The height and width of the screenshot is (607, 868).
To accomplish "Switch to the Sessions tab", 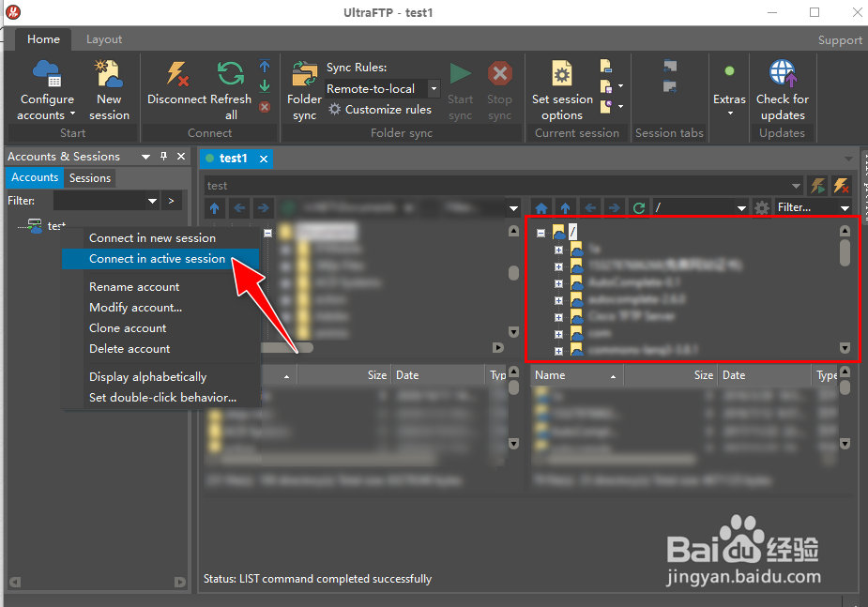I will pyautogui.click(x=90, y=178).
